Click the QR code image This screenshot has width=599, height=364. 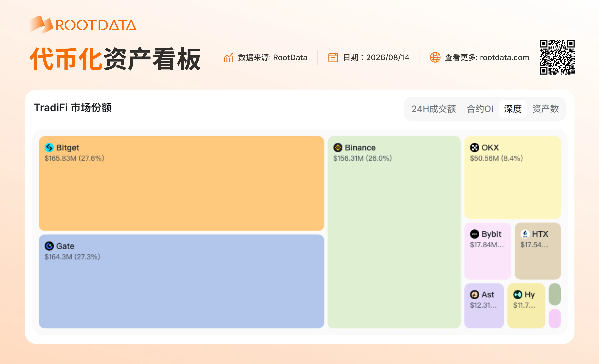coord(557,57)
